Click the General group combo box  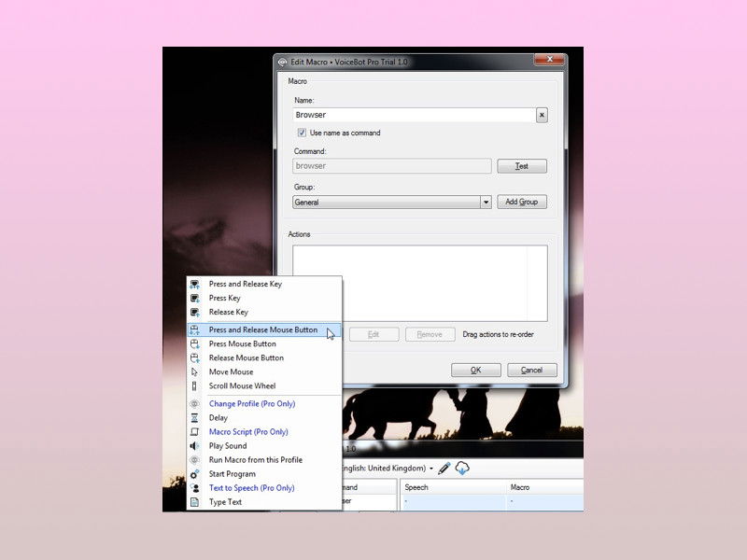[391, 202]
